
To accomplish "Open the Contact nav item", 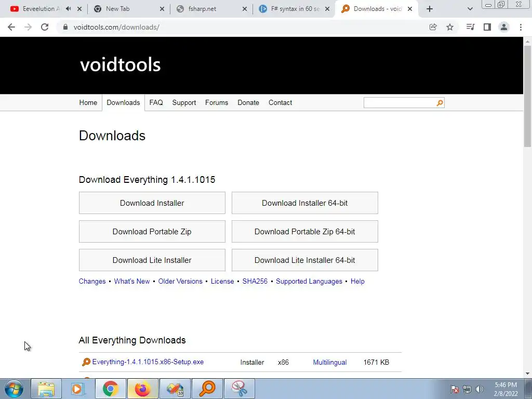I will tap(280, 102).
